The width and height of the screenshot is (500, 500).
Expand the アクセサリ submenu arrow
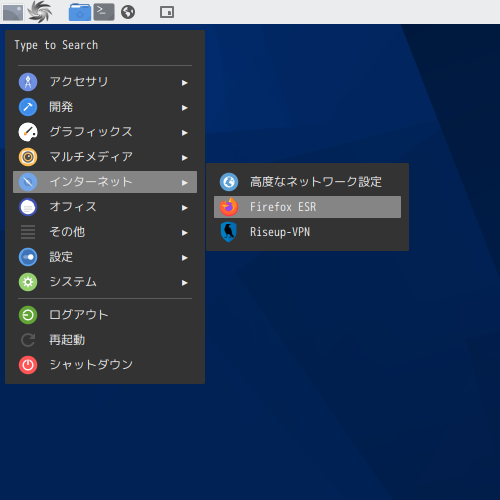click(185, 83)
